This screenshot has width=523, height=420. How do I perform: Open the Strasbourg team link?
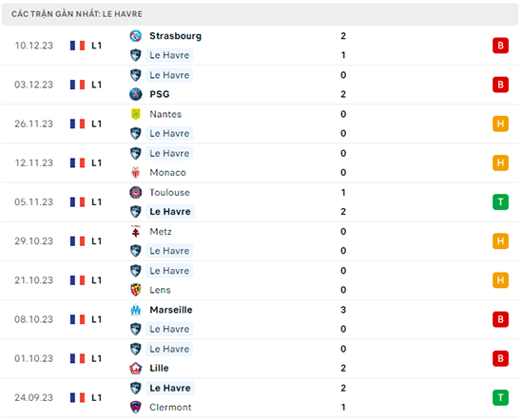coord(176,36)
